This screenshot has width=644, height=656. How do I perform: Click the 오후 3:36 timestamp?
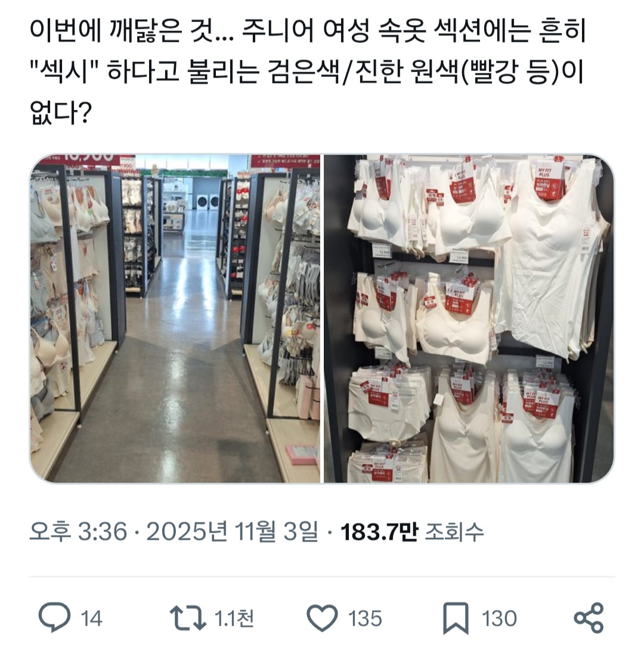[x=78, y=532]
